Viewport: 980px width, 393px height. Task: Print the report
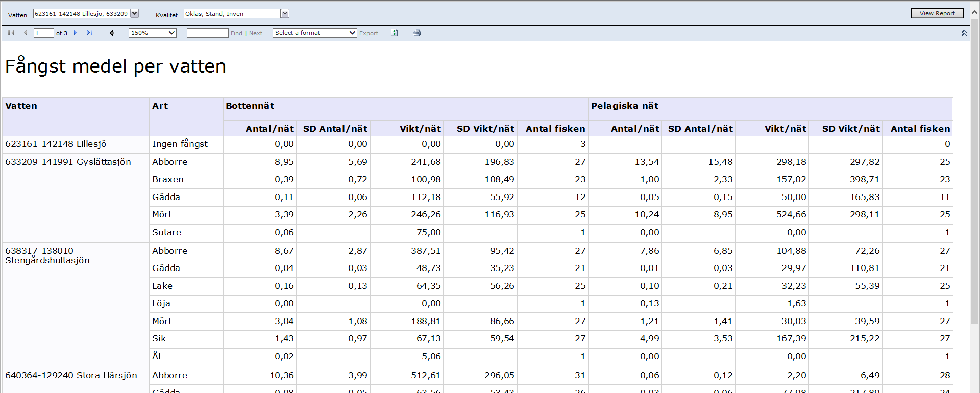[416, 33]
